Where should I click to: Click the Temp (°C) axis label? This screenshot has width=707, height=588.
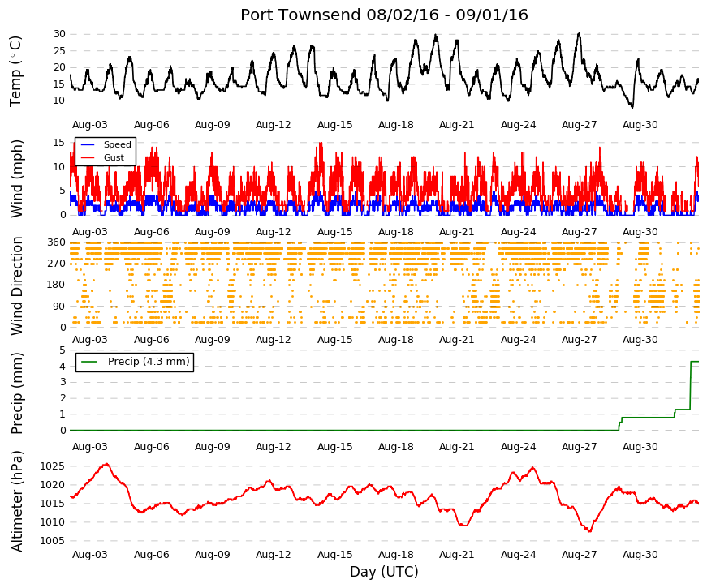(15, 71)
